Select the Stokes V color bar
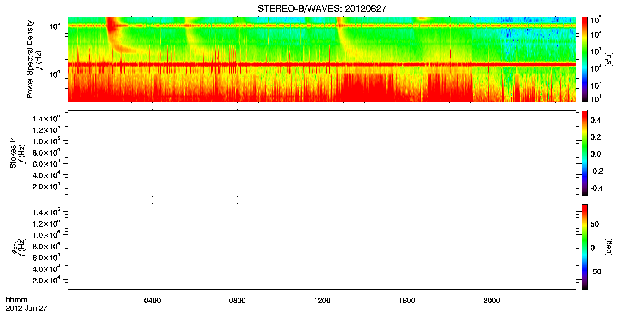 pyautogui.click(x=585, y=153)
